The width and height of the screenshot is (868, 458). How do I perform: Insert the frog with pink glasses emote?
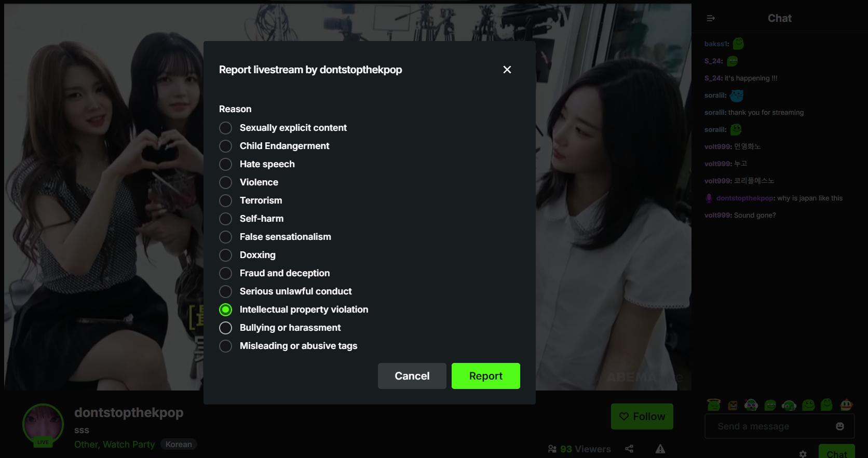[x=751, y=405]
